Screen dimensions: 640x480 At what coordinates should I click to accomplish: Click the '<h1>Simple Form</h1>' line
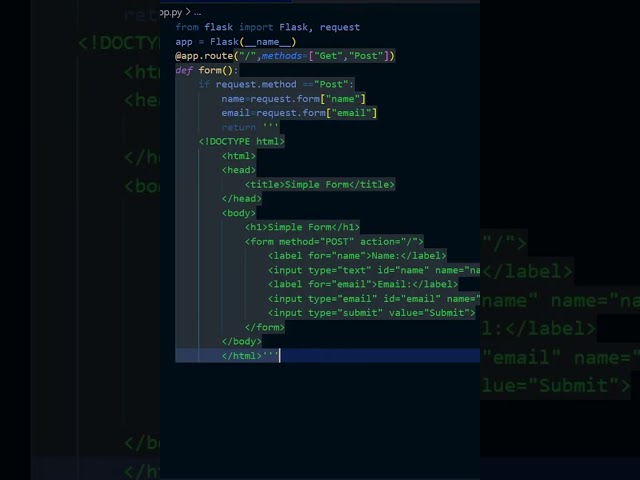(302, 227)
